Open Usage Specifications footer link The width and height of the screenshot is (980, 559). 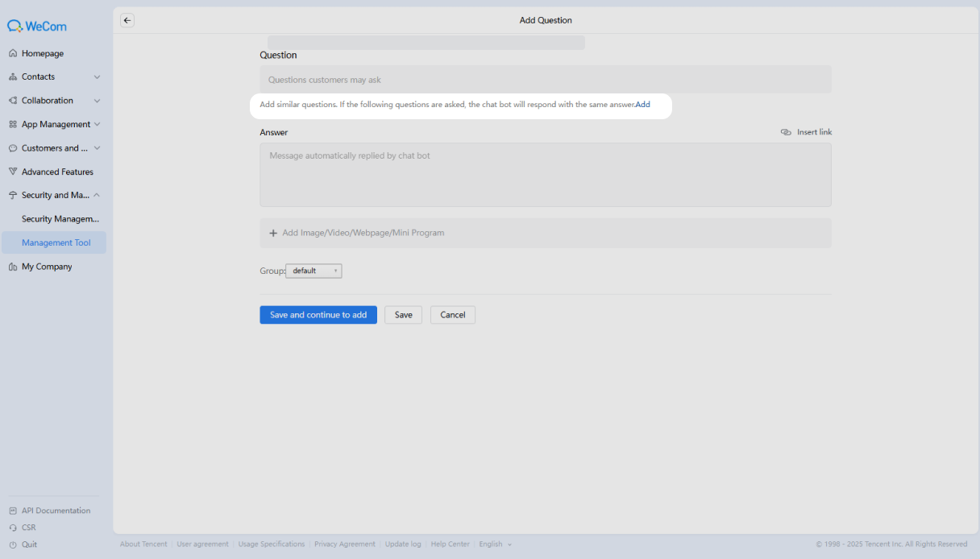(x=272, y=545)
